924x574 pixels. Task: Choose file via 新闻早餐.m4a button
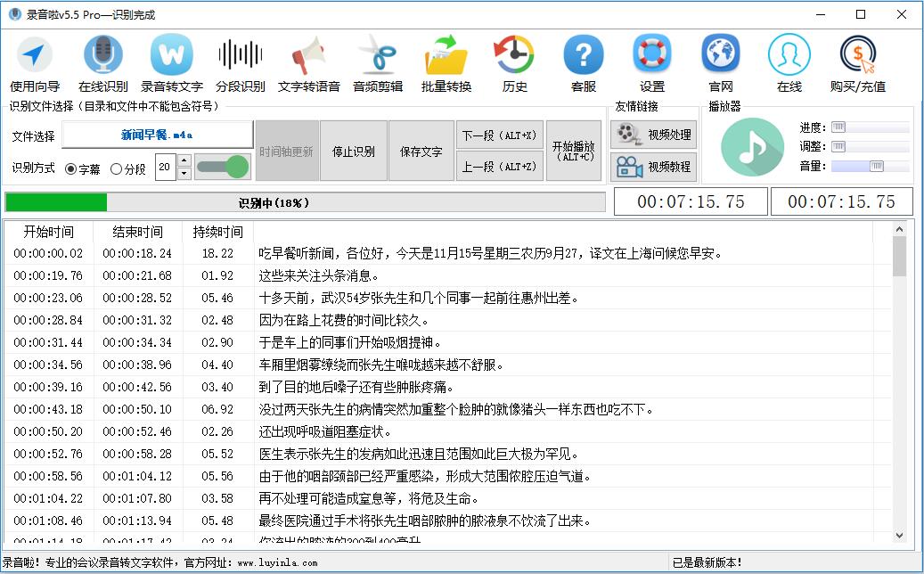[x=158, y=135]
